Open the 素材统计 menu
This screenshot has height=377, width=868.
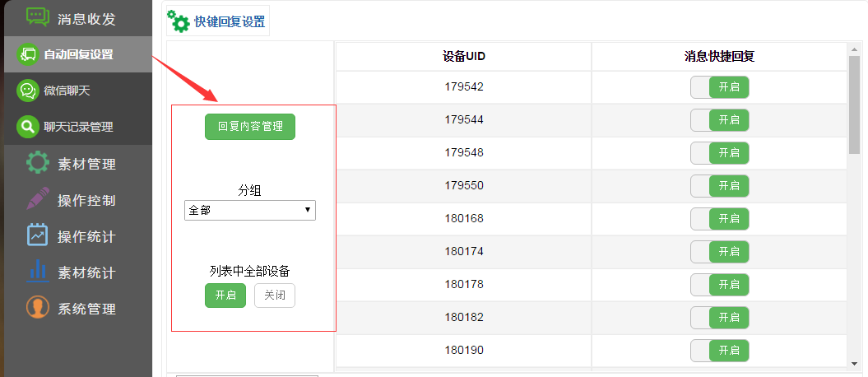(78, 272)
